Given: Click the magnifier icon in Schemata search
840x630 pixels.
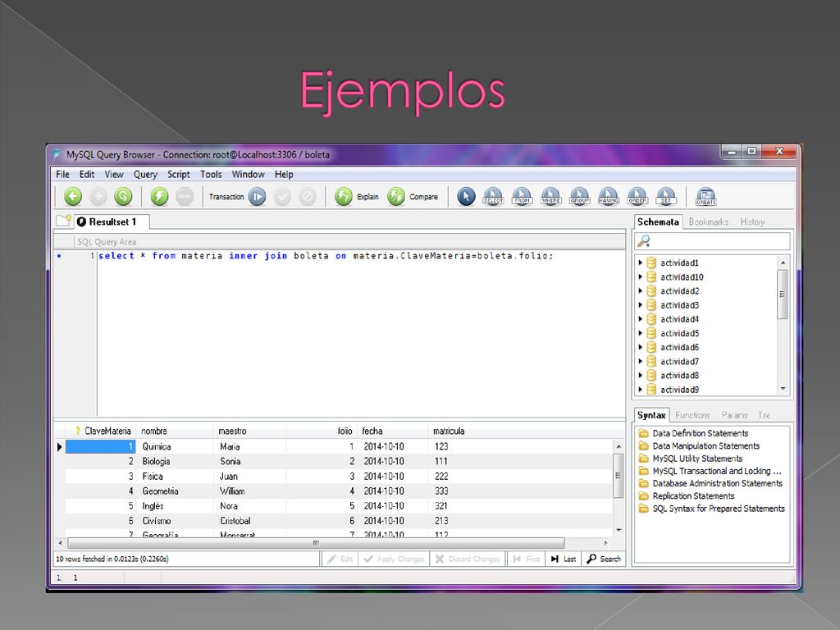Looking at the screenshot, I should click(x=643, y=242).
